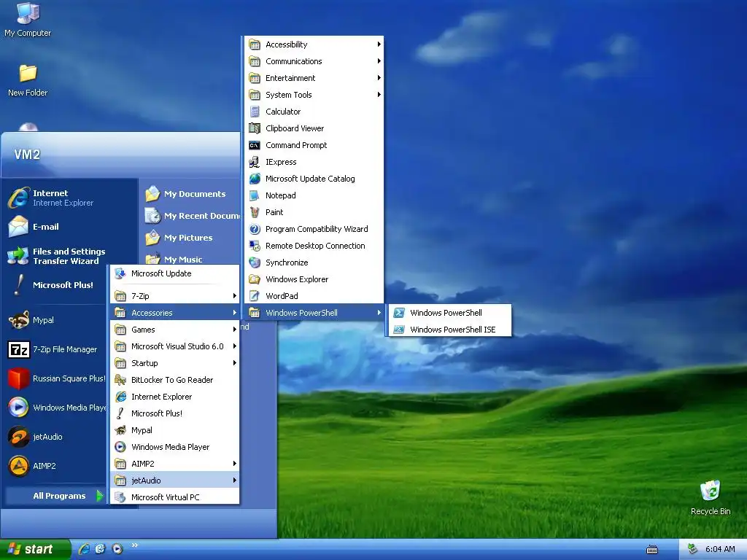Expand Microsoft Visual Studio 6.0 folder
Viewport: 747px width, 560px height.
tap(175, 346)
